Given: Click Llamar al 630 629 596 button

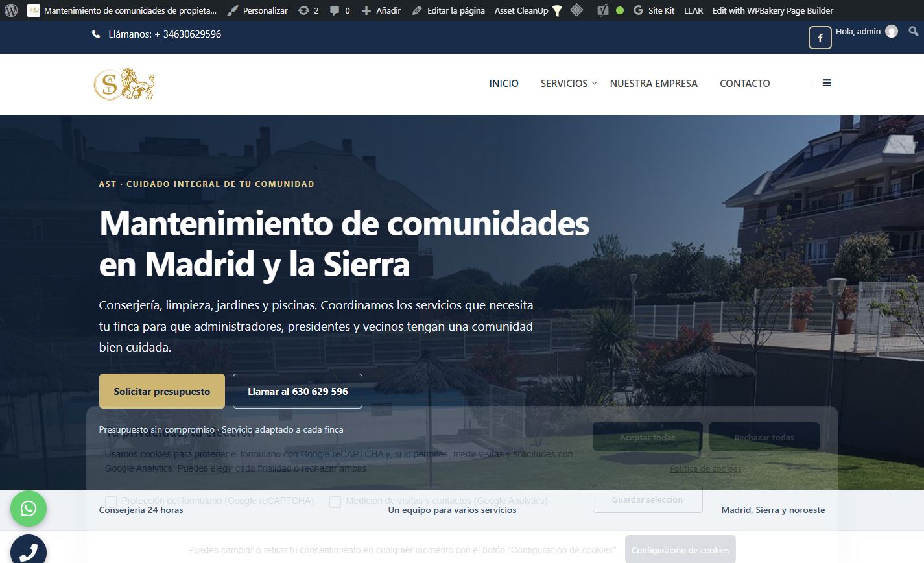Looking at the screenshot, I should pyautogui.click(x=298, y=391).
